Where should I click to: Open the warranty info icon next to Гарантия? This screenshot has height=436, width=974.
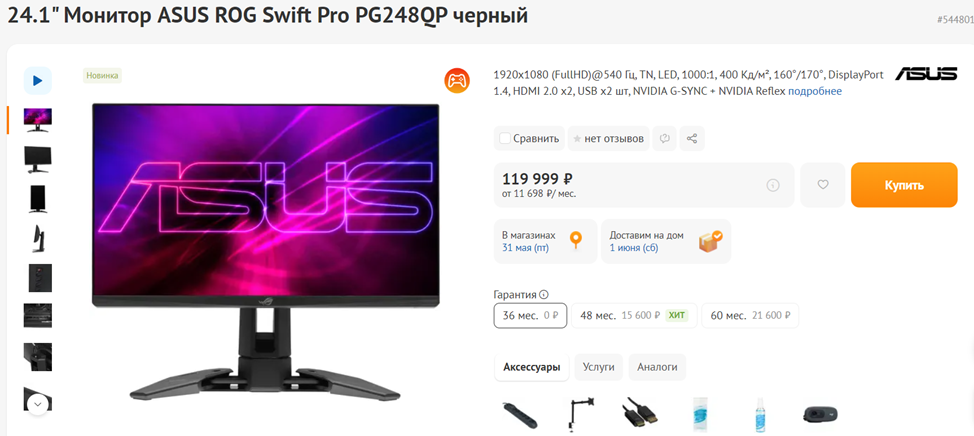(545, 294)
